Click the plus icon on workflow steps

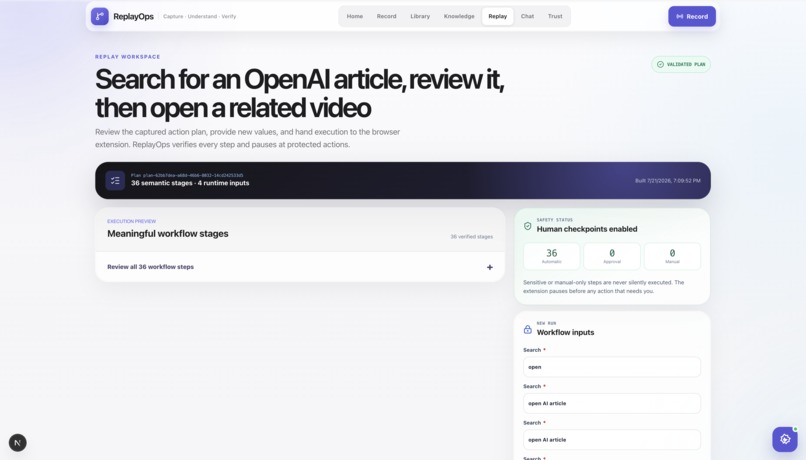tap(490, 267)
